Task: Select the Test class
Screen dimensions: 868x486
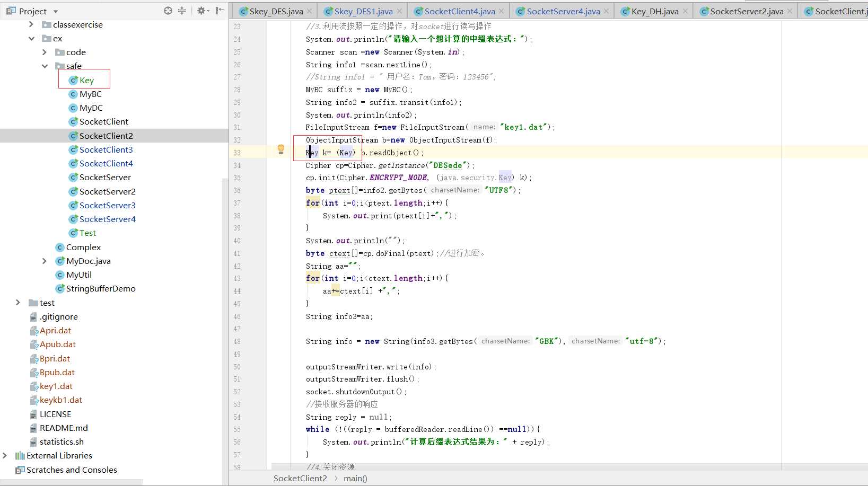Action: tap(87, 233)
